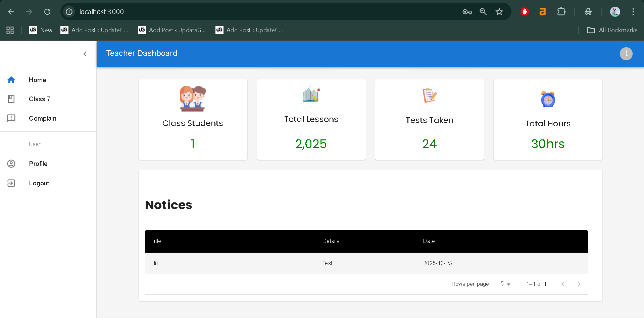The width and height of the screenshot is (644, 318).
Task: Click the Tests Taken clipboard icon
Action: click(430, 95)
